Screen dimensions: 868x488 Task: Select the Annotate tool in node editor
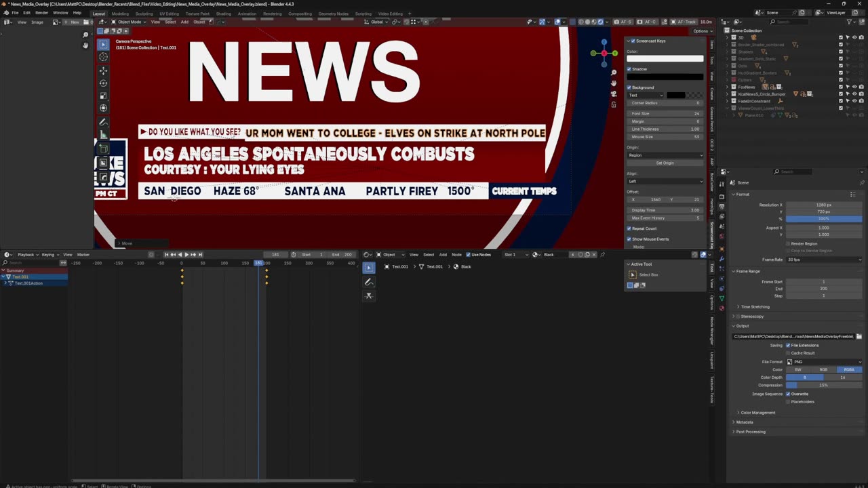369,282
